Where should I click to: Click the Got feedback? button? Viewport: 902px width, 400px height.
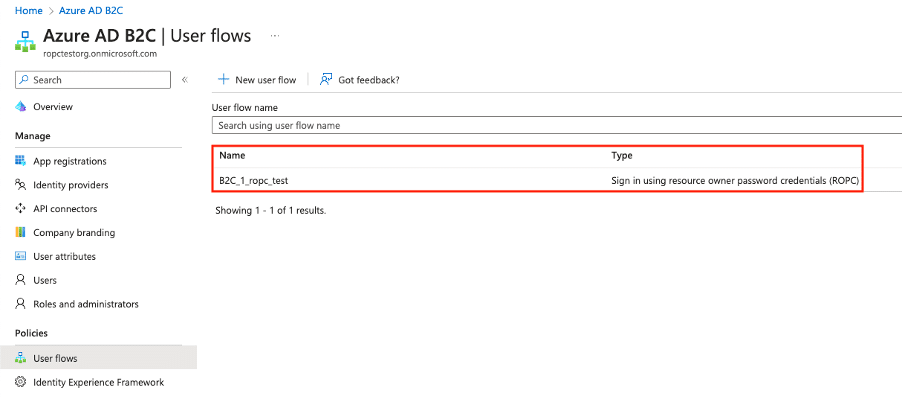360,79
